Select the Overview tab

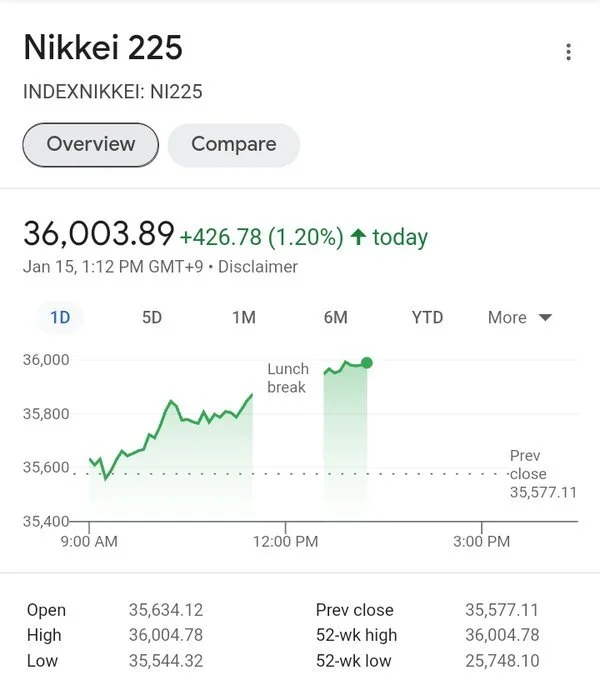coord(91,144)
